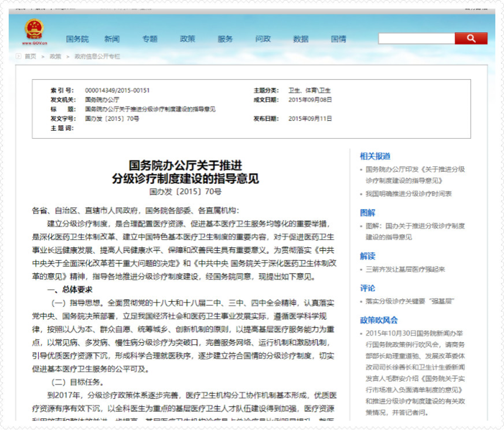Click the www.GOV.cn national emblem logo

click(35, 32)
